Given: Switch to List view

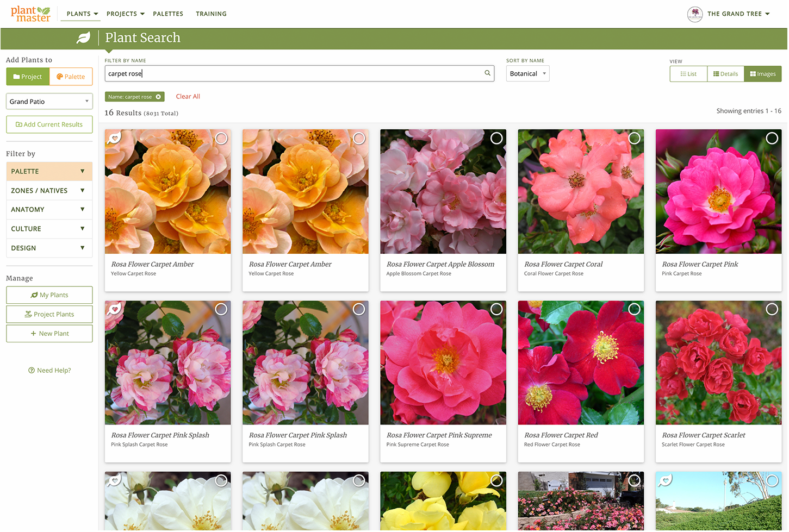Looking at the screenshot, I should [688, 74].
